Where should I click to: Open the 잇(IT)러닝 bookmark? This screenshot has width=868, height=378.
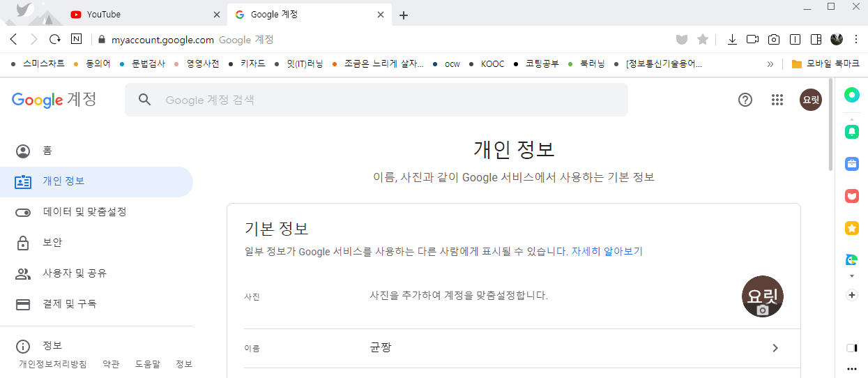pos(298,63)
